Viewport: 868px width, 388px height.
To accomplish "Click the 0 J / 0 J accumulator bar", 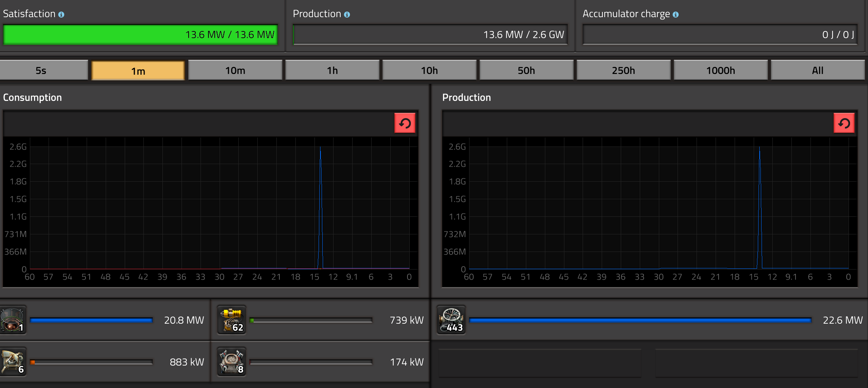I will (720, 35).
